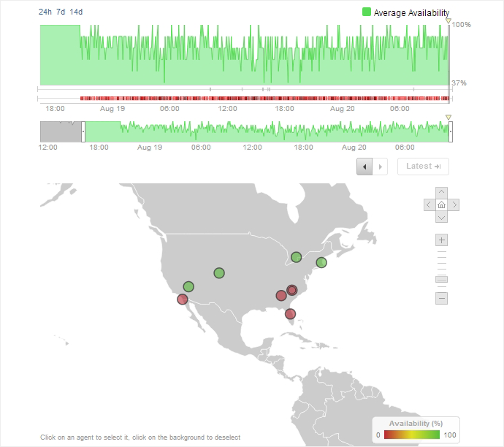Select the green agent on the northeast coast
This screenshot has width=504, height=447.
pos(321,262)
